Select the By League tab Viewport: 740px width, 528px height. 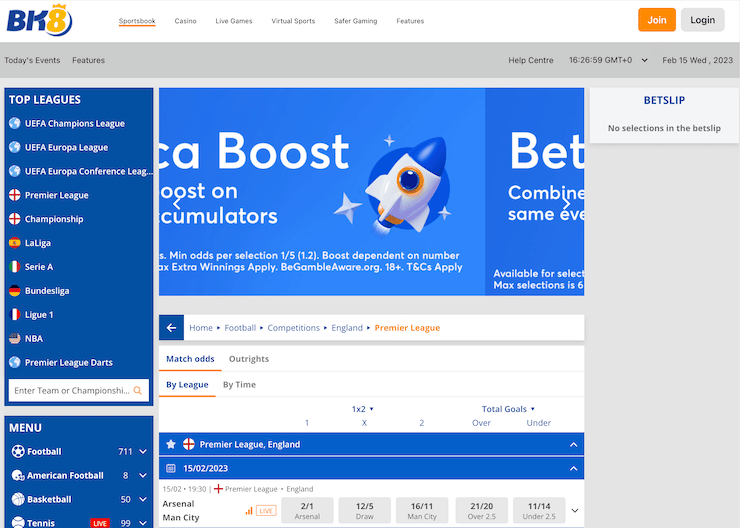pyautogui.click(x=187, y=385)
